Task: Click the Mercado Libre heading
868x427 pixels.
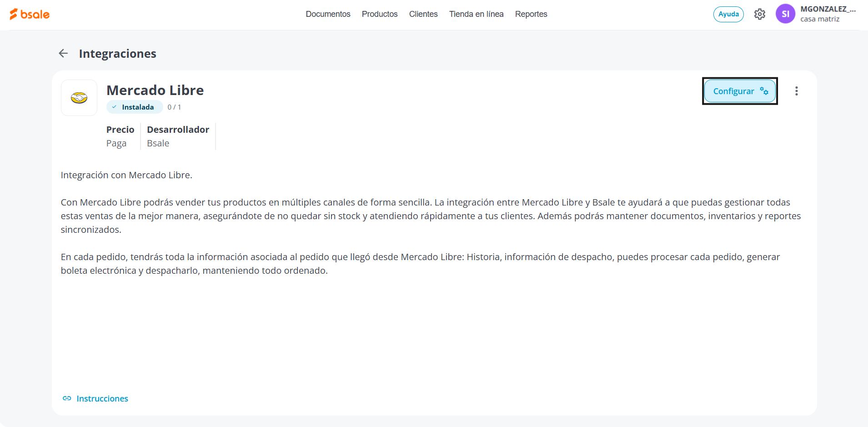Action: pyautogui.click(x=155, y=90)
